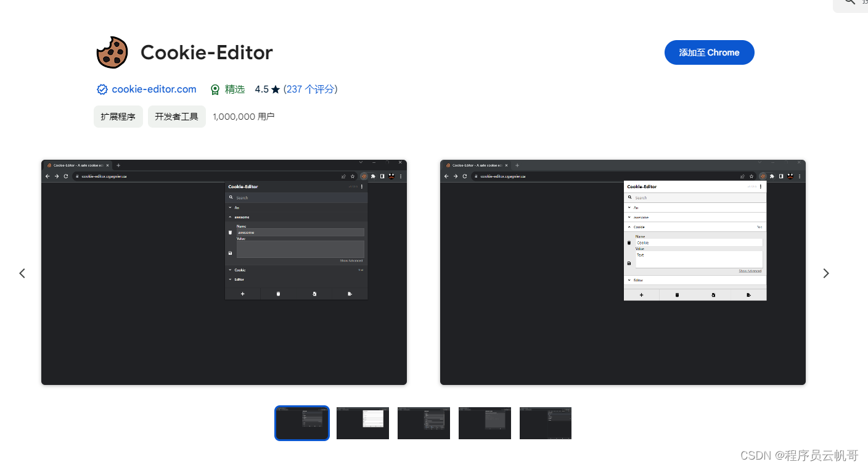868x467 pixels.
Task: Click the Cookie-Editor cookie logo
Action: tap(112, 52)
